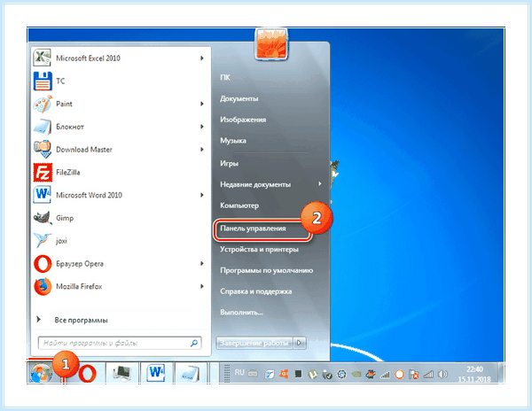Click the search magnifier icon
Image resolution: width=532 pixels, height=411 pixels.
coord(194,343)
